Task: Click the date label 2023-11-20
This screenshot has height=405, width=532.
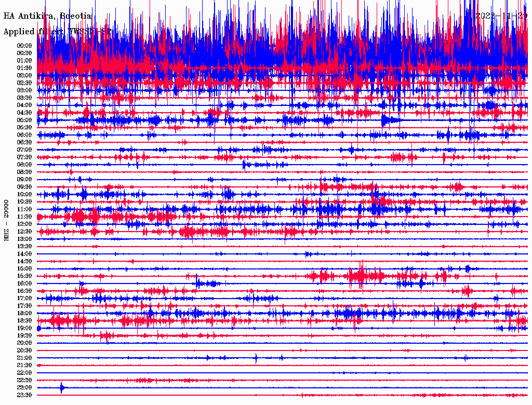Action: [501, 16]
